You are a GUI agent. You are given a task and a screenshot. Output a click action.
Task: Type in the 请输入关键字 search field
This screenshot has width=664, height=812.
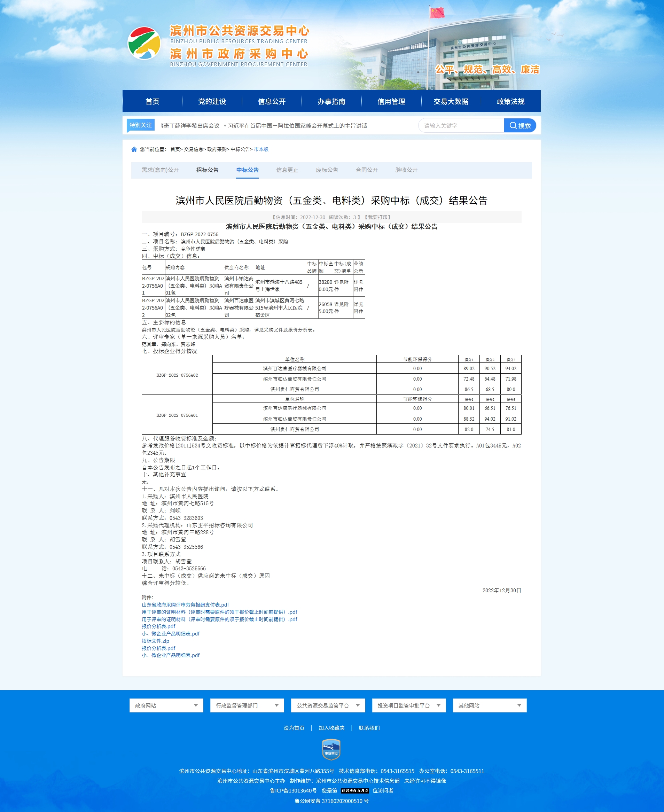point(461,125)
